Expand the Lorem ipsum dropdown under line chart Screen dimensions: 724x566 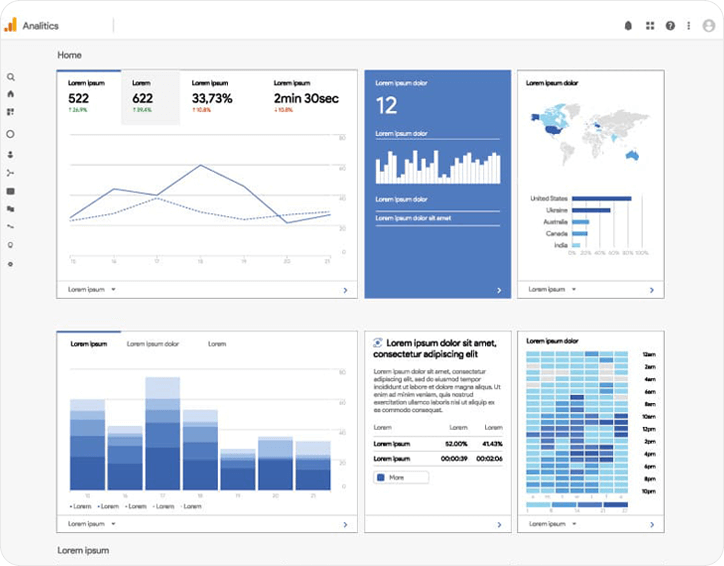pos(92,289)
